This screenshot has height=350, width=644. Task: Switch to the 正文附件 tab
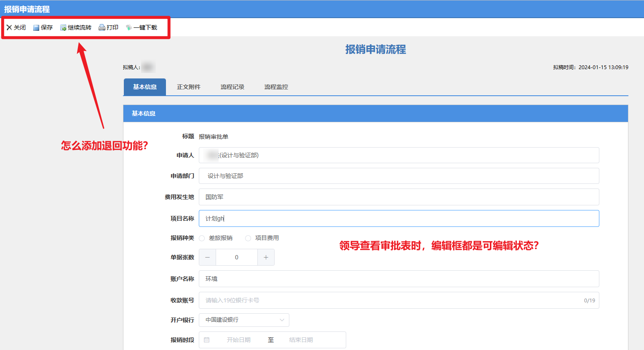[189, 87]
